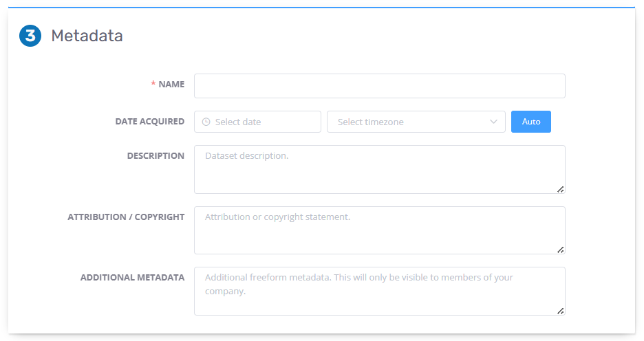Click into the Dataset description textarea
Screen dimensions: 644x341
380,170
